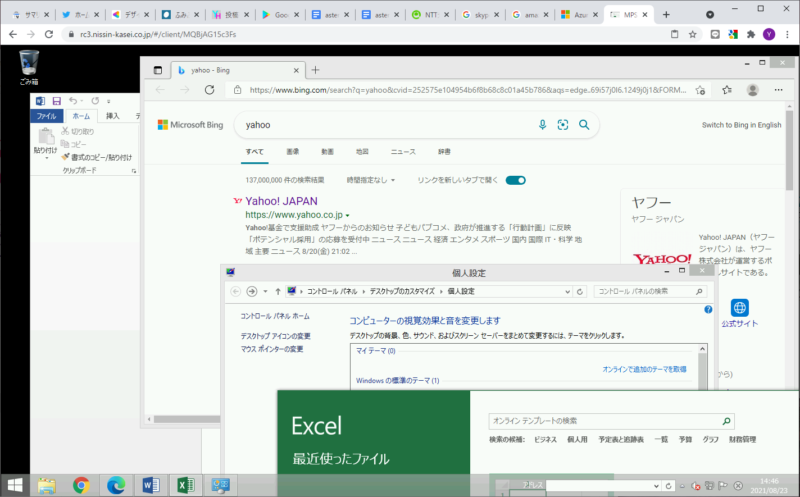Click the Word icon on the taskbar
This screenshot has height=497, width=800.
(x=151, y=485)
